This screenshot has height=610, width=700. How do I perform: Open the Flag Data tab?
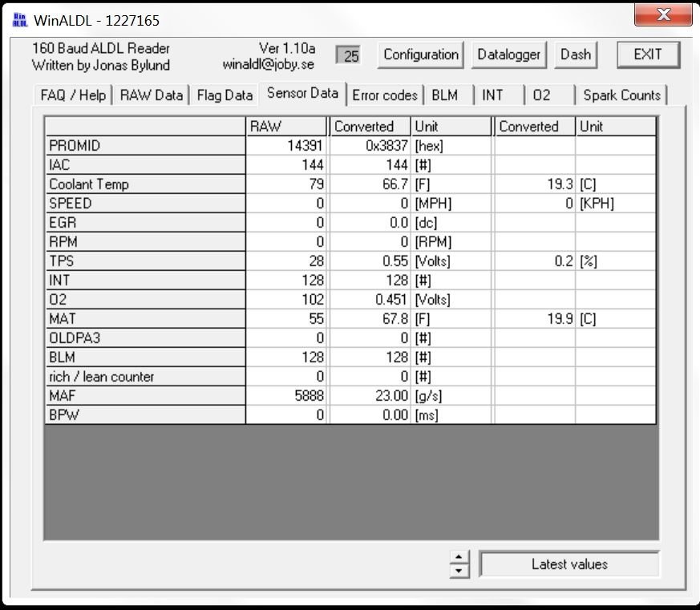225,95
